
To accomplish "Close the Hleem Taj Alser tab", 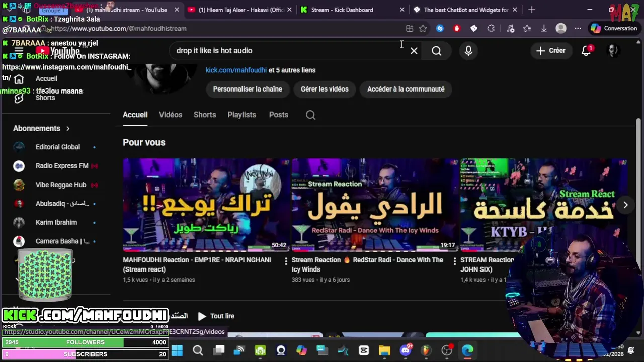I will click(289, 10).
